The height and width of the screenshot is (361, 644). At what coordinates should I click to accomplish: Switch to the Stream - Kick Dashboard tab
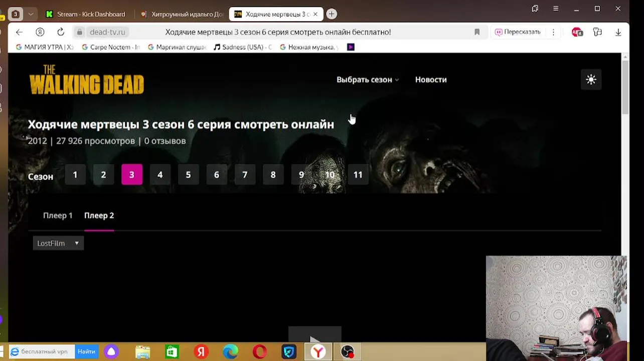point(86,14)
